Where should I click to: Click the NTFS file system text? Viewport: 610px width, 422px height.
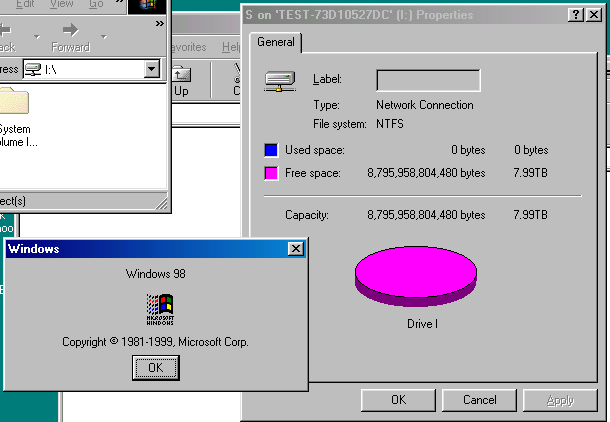(389, 124)
